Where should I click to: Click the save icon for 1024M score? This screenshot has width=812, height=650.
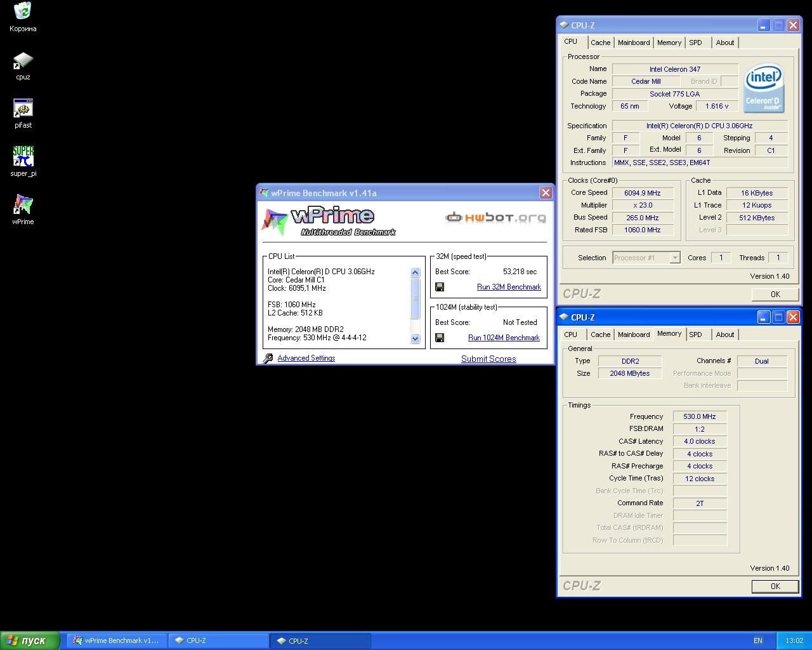pos(440,338)
